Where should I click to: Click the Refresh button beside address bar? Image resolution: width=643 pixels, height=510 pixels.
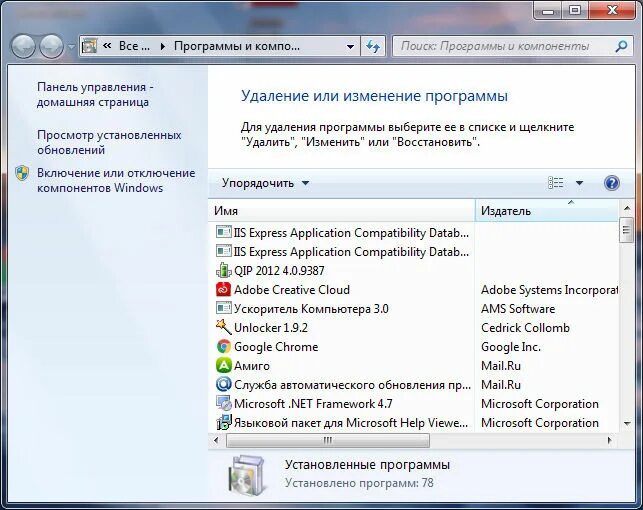(373, 46)
